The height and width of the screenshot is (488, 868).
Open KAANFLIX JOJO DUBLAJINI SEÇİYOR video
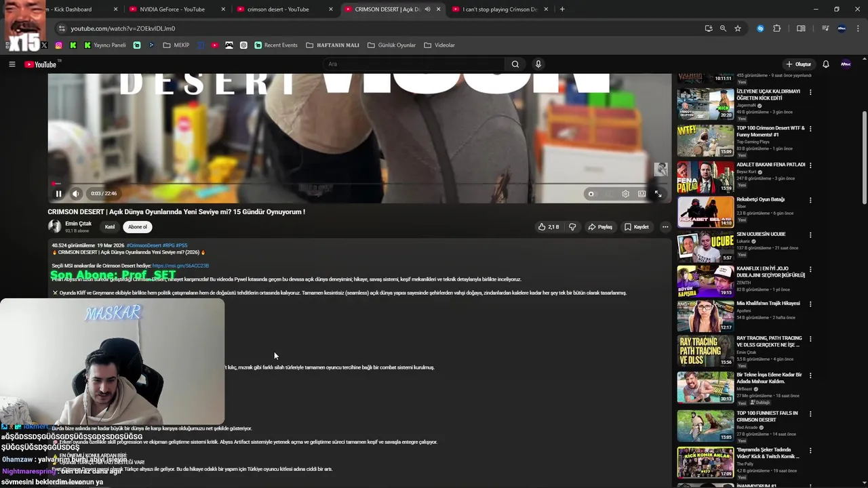705,281
